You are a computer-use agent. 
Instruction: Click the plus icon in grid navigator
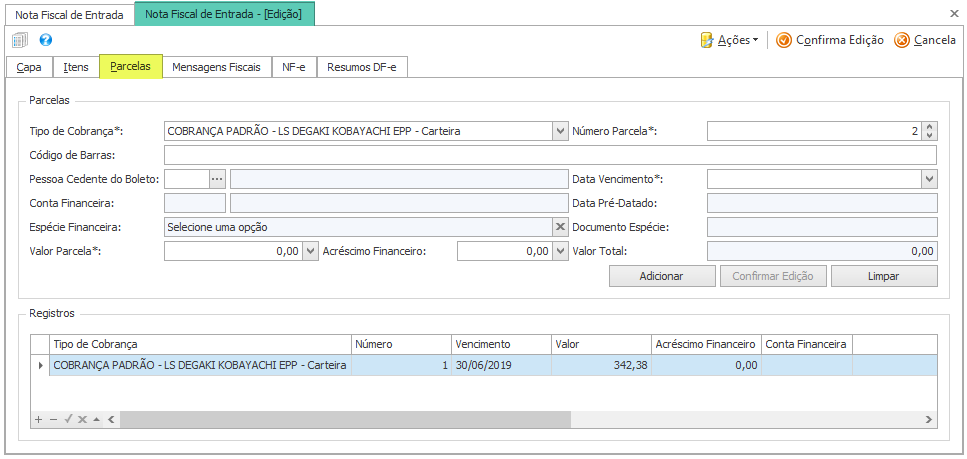pyautogui.click(x=39, y=420)
